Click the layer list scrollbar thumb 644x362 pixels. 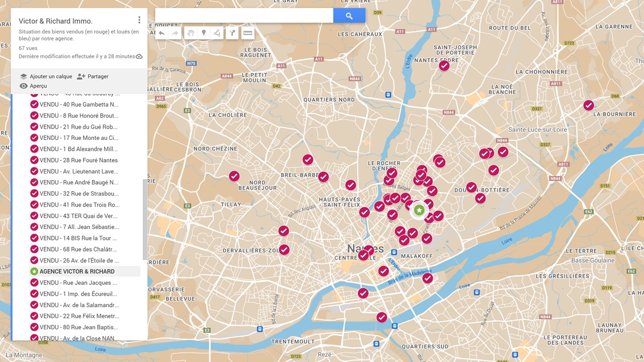[145, 219]
